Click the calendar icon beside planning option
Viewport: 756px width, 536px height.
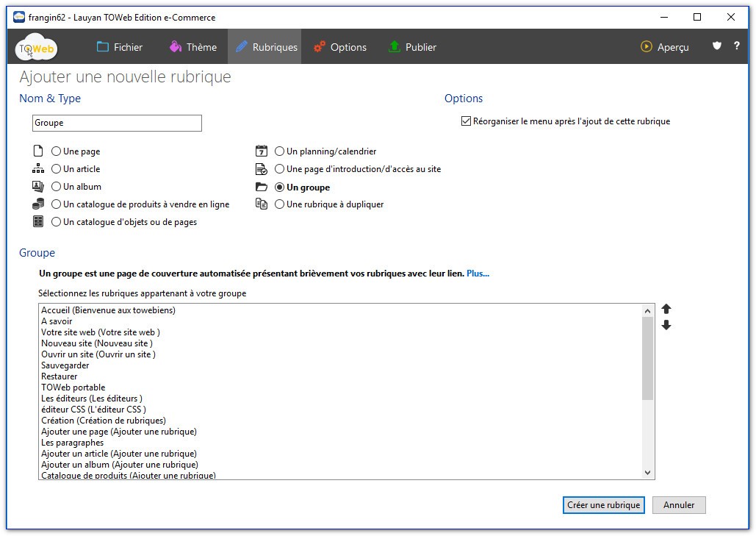click(261, 151)
